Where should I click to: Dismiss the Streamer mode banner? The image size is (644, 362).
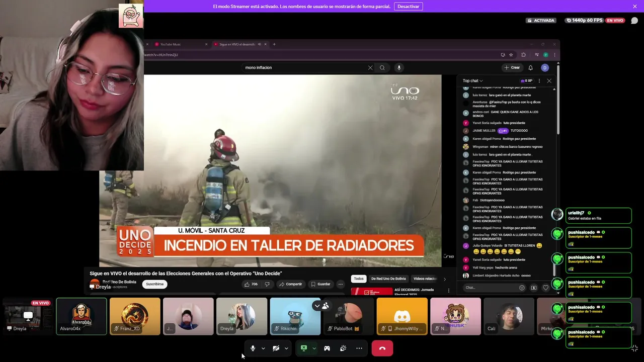[635, 7]
